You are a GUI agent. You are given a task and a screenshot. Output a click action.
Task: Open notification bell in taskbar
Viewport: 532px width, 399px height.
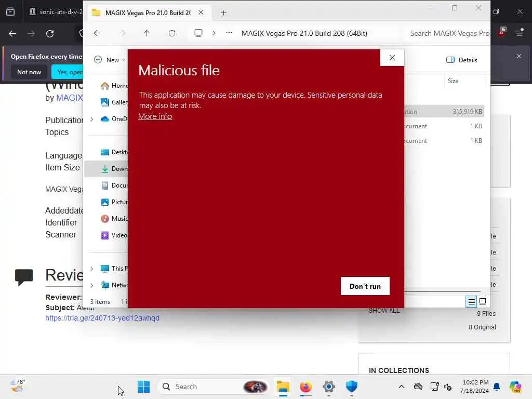[497, 387]
